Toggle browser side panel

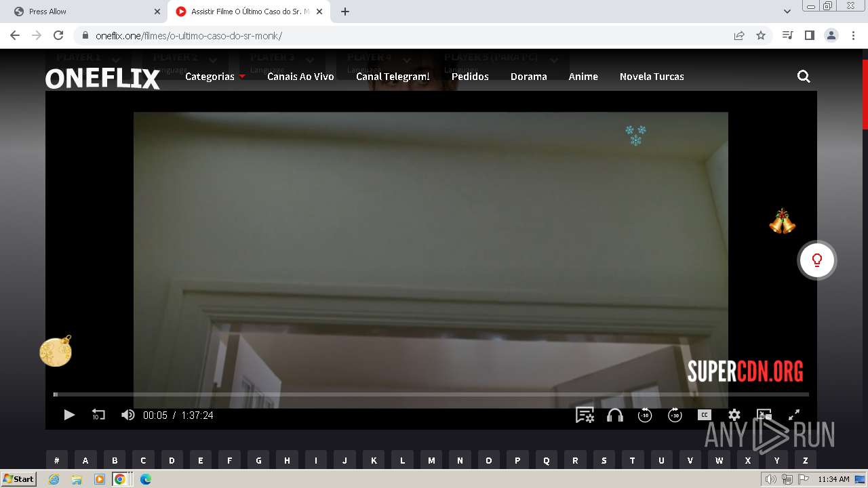click(809, 35)
